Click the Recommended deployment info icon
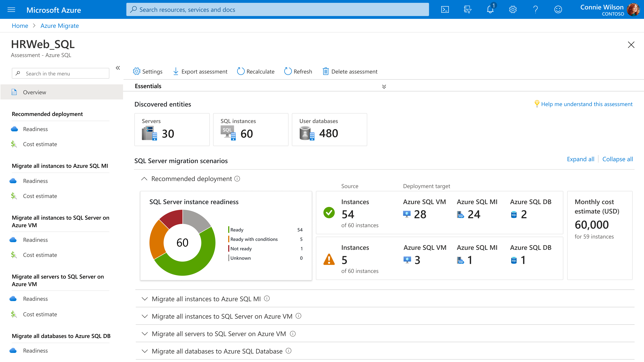Screen dimensions: 644x362 pyautogui.click(x=237, y=179)
